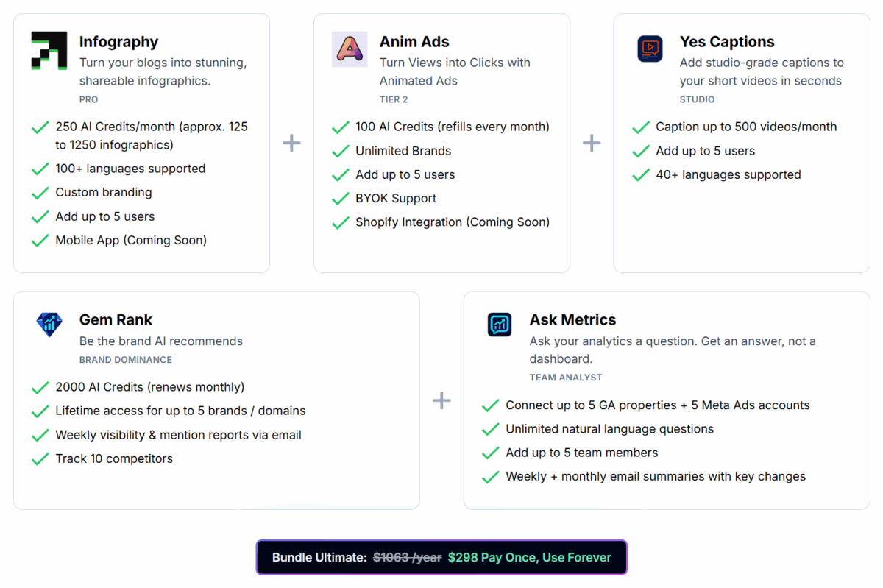Click the checkmark for BYOK Support

341,199
